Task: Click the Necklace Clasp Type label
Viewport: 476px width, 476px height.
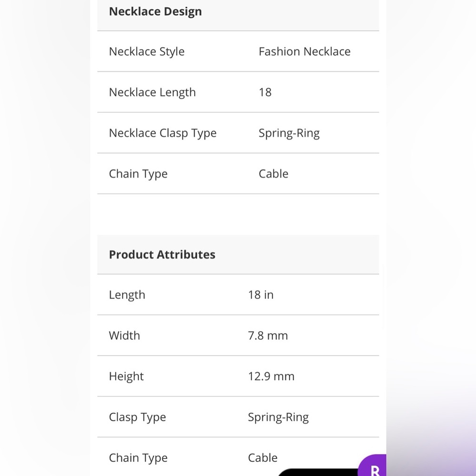Action: click(163, 133)
